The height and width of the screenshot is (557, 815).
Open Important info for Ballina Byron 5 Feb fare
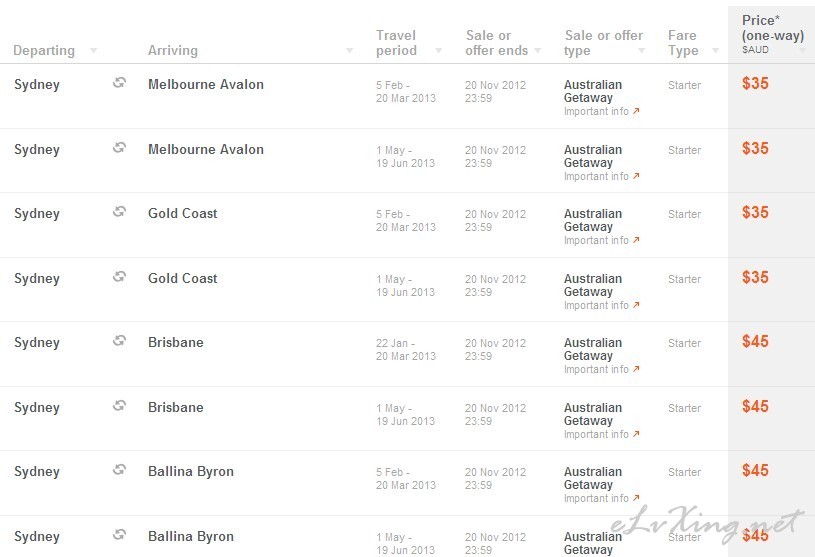pos(601,498)
